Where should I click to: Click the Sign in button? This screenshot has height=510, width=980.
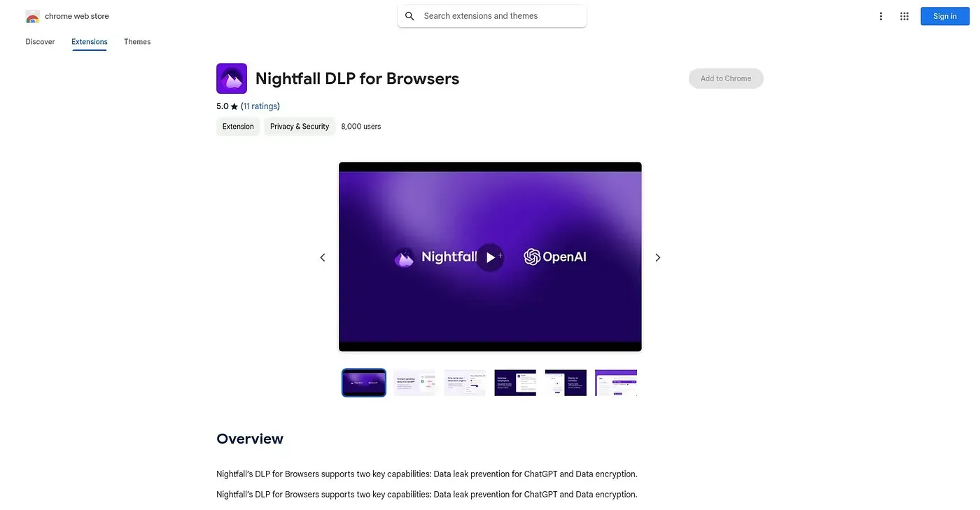[944, 16]
